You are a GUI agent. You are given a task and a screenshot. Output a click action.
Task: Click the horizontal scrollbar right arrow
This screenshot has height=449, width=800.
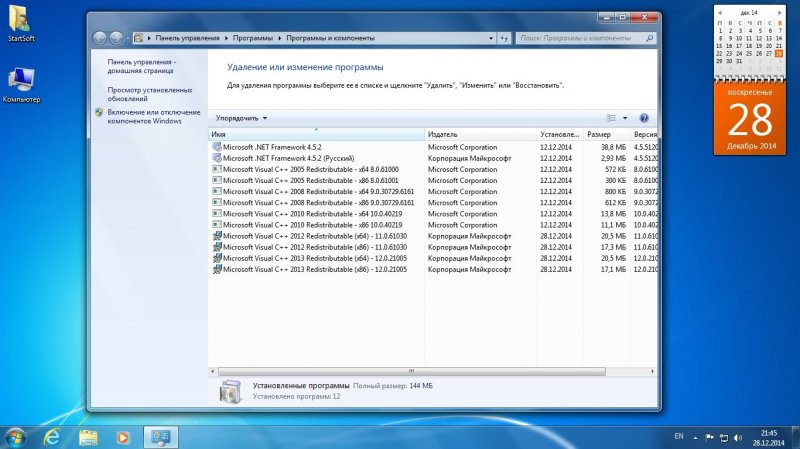[653, 371]
